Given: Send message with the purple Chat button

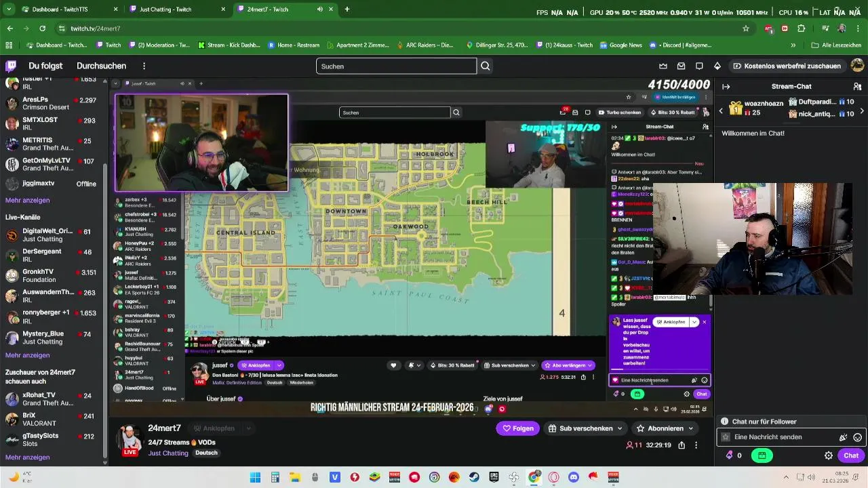Looking at the screenshot, I should click(x=851, y=455).
